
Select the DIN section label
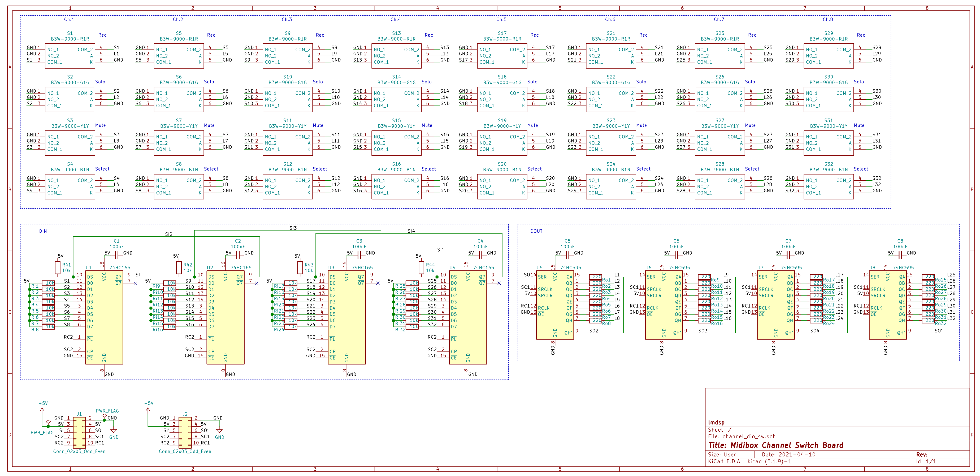tap(43, 231)
